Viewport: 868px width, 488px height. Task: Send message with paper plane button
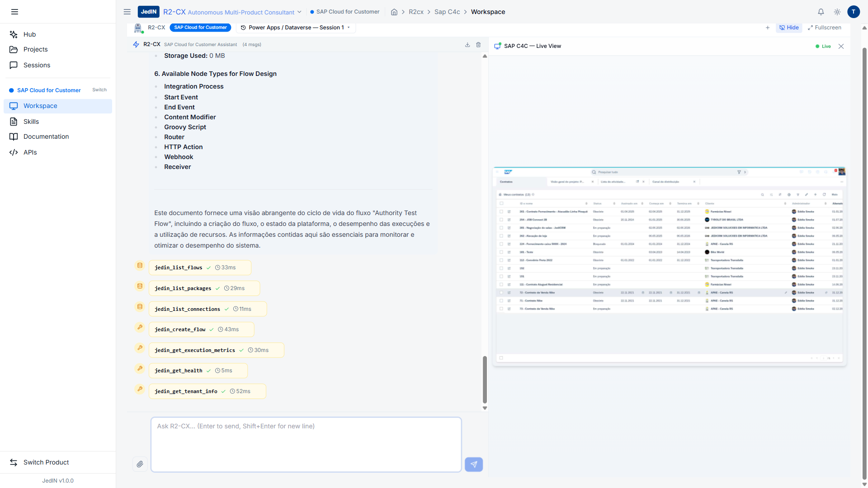point(473,464)
